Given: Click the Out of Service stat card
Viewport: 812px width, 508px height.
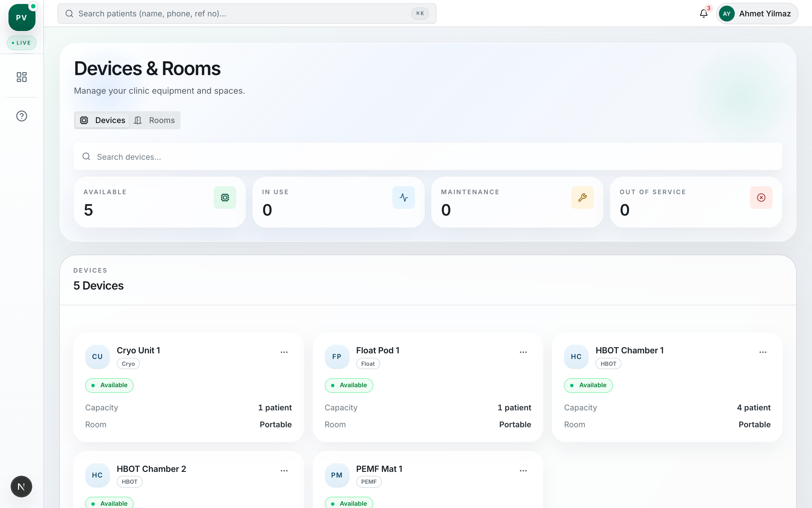Looking at the screenshot, I should tap(696, 202).
